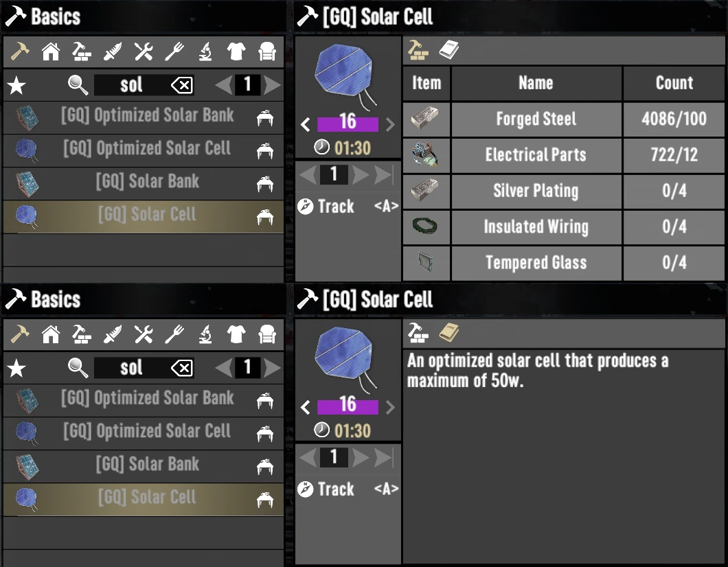
Task: Show the description book tab in top Solar Cell panel
Action: (448, 49)
